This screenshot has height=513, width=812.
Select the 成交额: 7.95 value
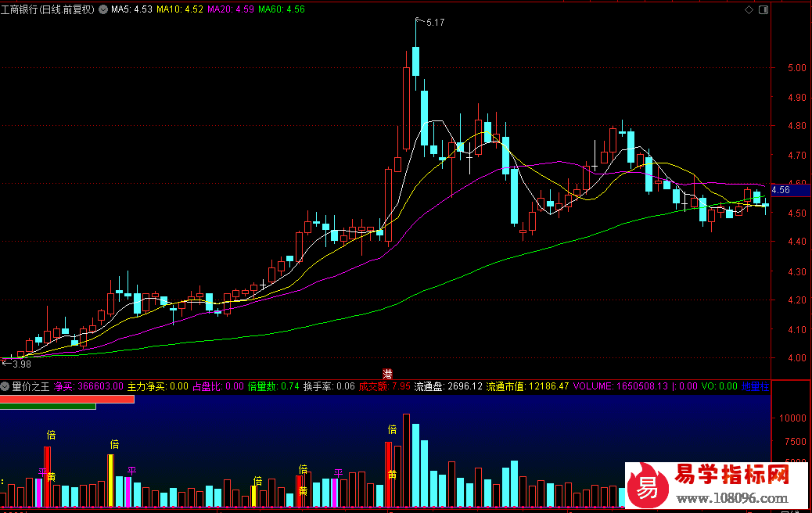point(384,386)
